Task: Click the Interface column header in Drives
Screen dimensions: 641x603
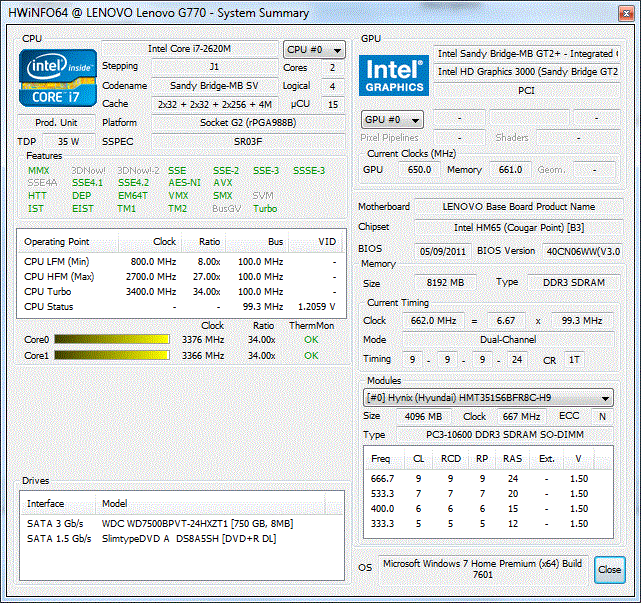Action: [x=57, y=504]
